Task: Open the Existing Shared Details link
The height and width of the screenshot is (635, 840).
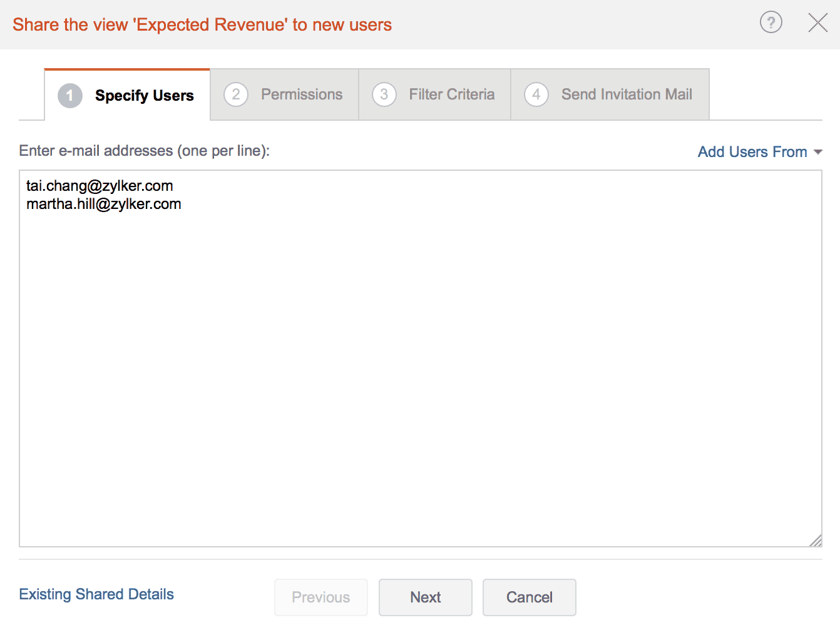Action: tap(96, 594)
